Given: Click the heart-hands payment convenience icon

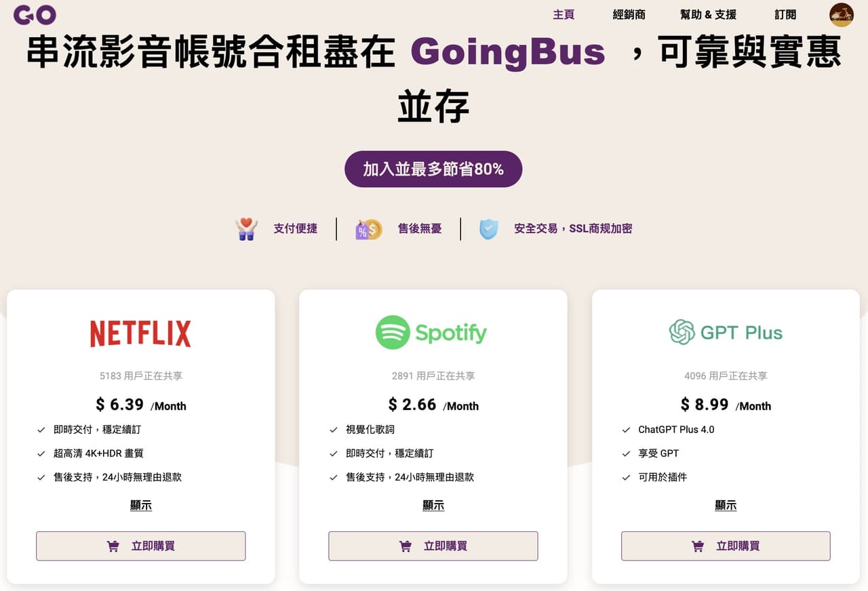Looking at the screenshot, I should [x=246, y=228].
